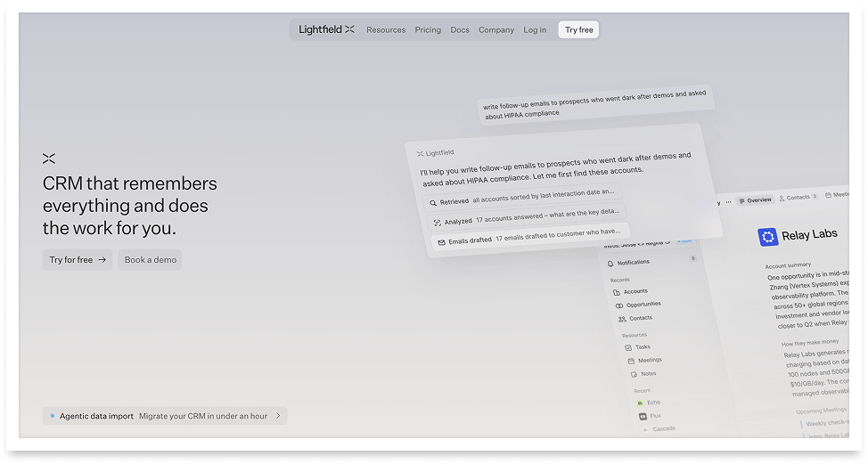Viewport: 868px width, 464px height.
Task: Click the Accounts building icon
Action: (616, 292)
